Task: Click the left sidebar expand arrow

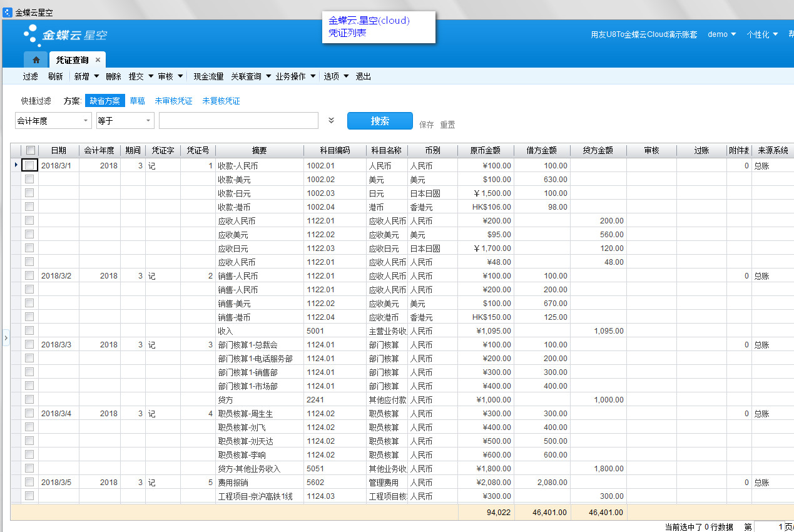Action: [6, 338]
